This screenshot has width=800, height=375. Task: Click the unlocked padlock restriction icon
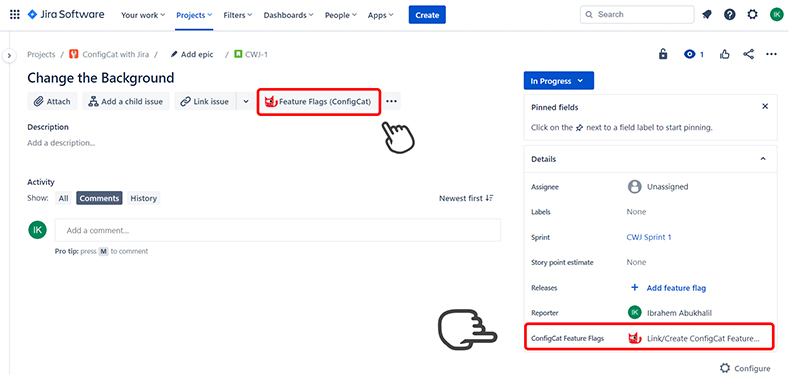pos(663,54)
